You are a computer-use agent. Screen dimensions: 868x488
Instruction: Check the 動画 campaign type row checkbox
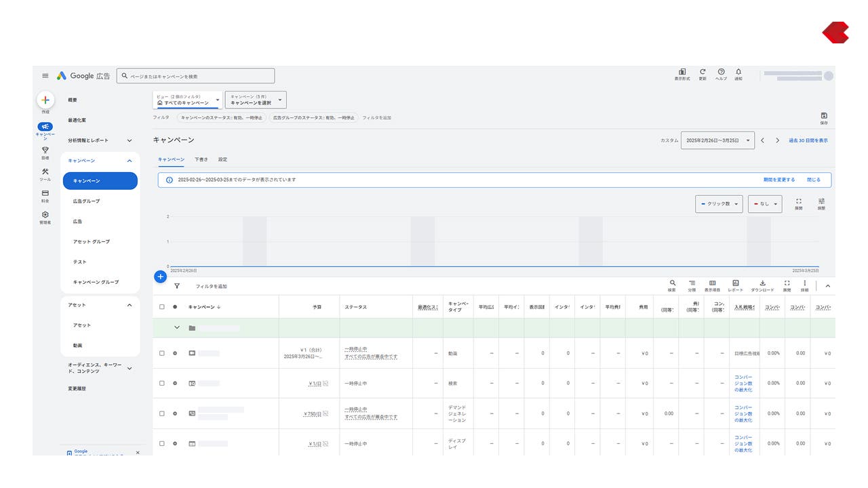[161, 353]
